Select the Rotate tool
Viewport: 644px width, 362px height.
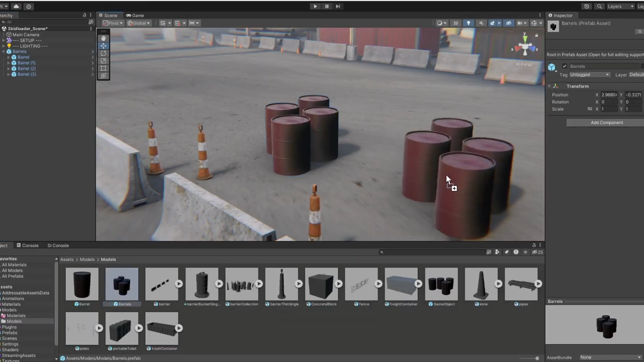click(x=103, y=53)
